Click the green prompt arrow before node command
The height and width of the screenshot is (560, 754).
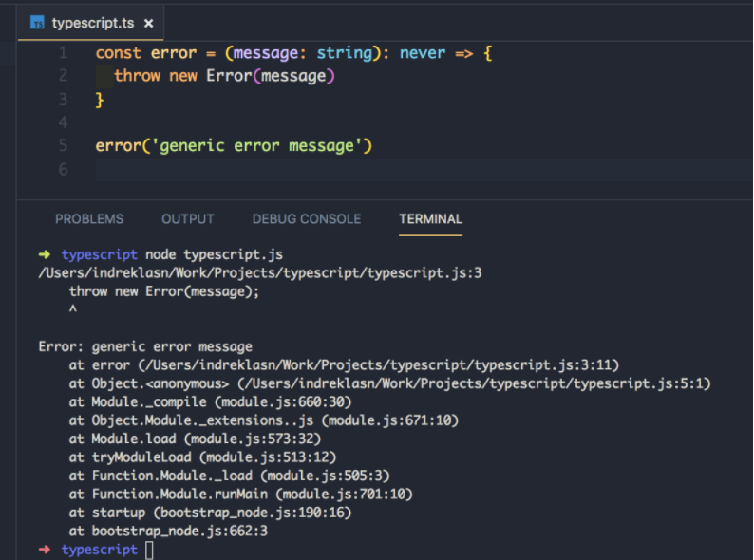[45, 254]
